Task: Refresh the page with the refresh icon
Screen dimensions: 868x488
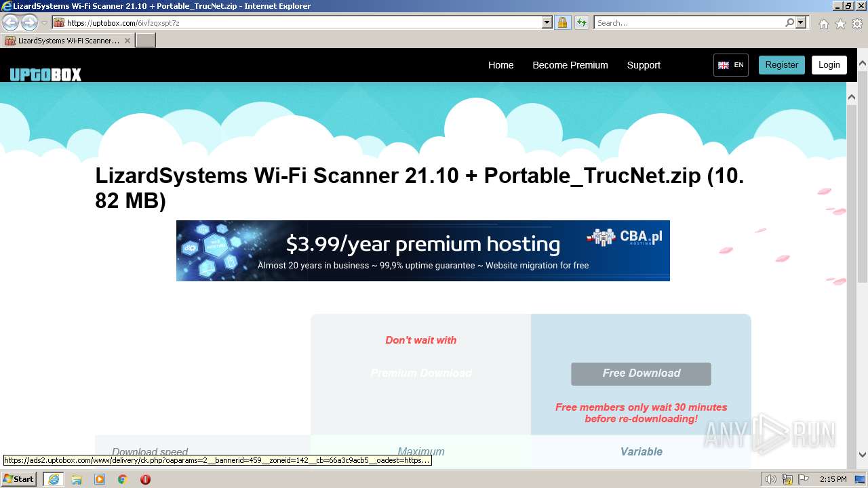Action: pos(582,23)
